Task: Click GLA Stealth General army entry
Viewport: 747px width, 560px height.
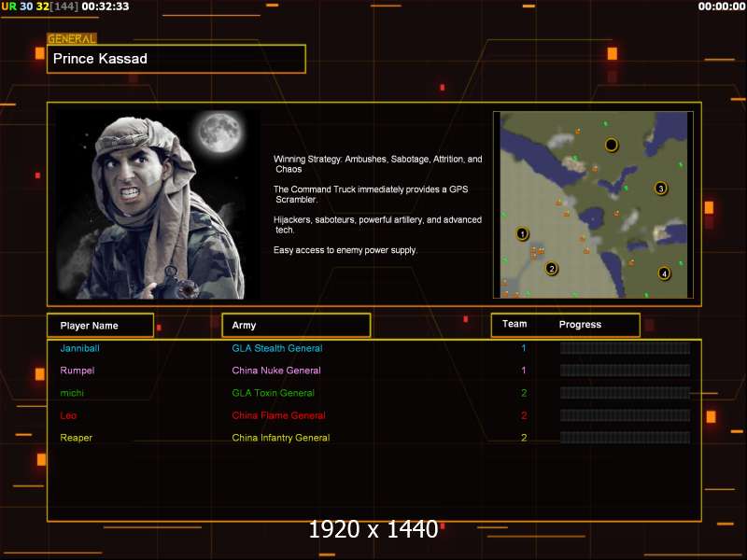Action: (x=277, y=348)
